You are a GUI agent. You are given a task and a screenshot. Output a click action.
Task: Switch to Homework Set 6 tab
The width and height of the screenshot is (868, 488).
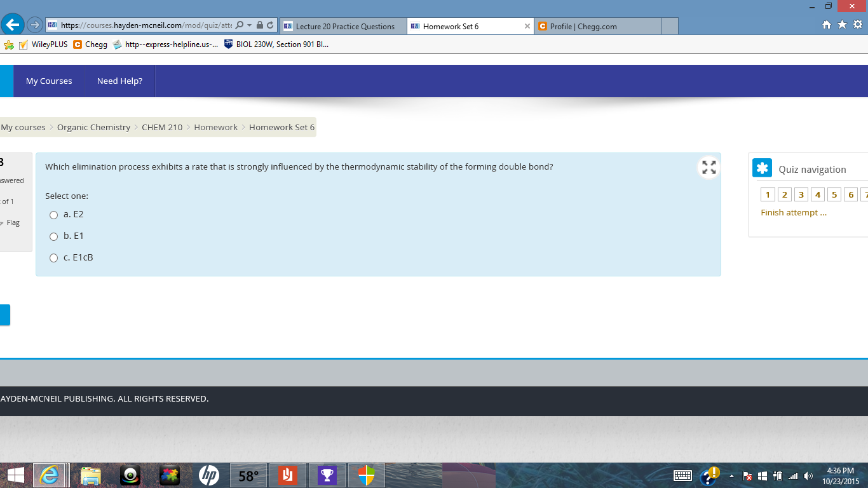pyautogui.click(x=465, y=26)
